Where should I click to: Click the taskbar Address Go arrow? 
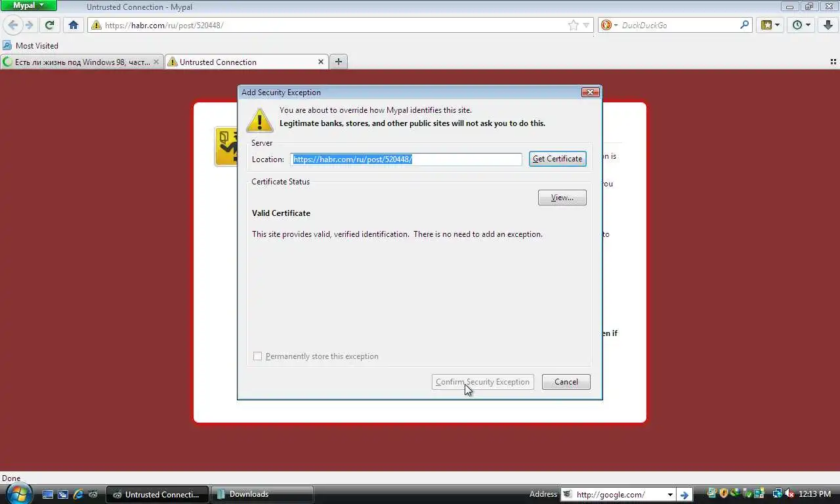coord(684,494)
